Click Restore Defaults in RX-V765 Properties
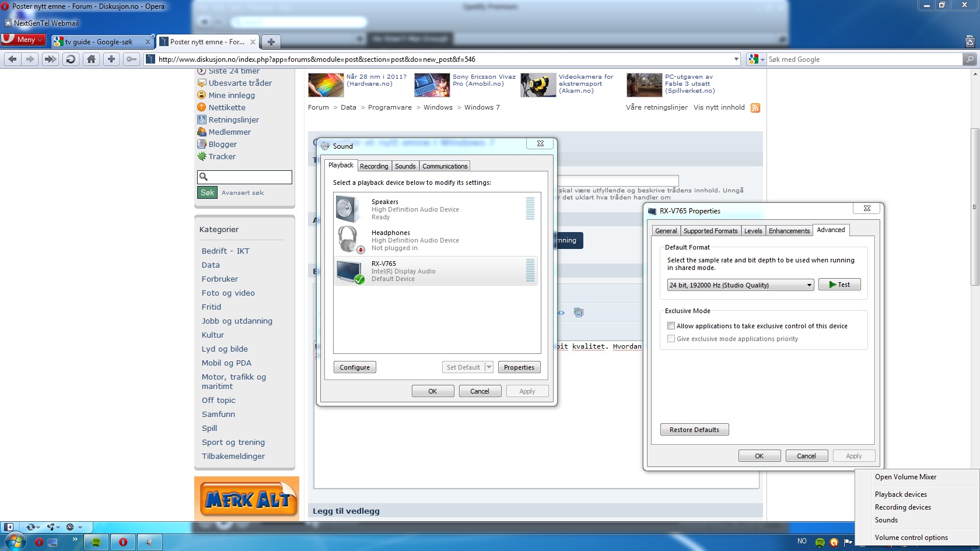 coord(694,430)
